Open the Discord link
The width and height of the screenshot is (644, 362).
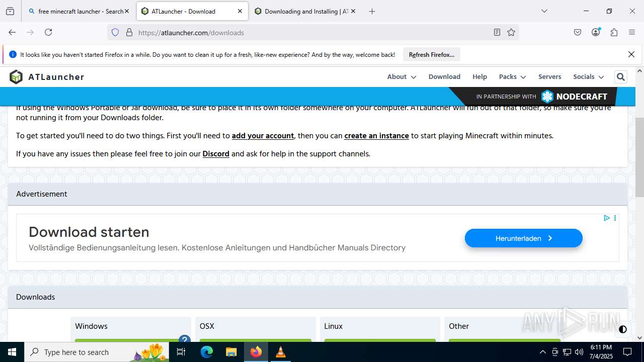tap(216, 154)
